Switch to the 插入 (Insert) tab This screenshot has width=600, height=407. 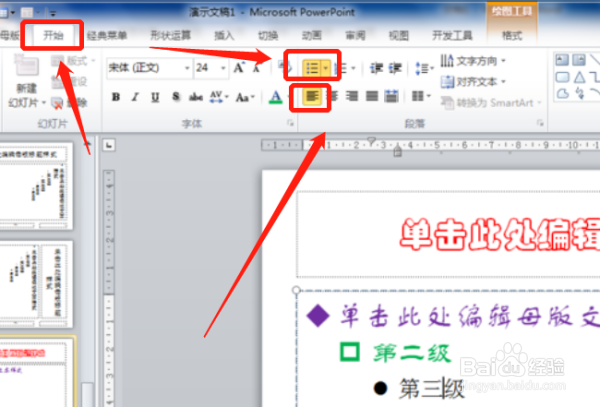pyautogui.click(x=224, y=36)
